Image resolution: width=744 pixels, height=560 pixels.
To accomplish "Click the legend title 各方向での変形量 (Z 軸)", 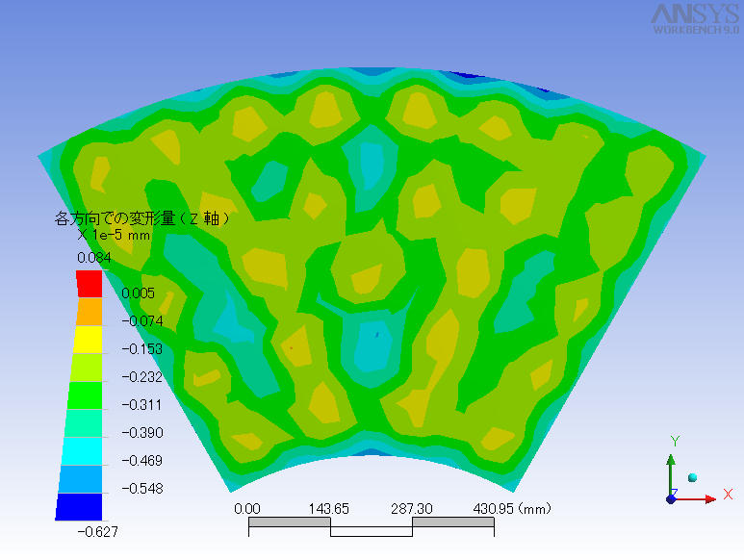I will (141, 218).
